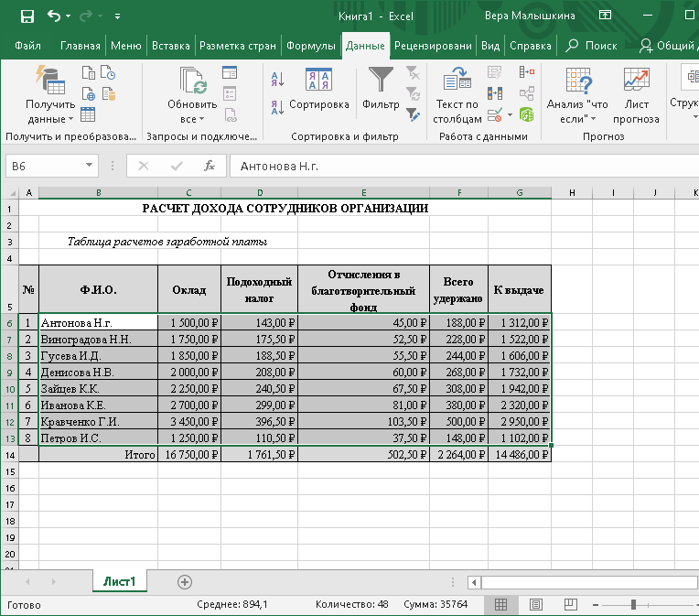Open the Get Data dropdown
699x616 pixels.
(50, 112)
